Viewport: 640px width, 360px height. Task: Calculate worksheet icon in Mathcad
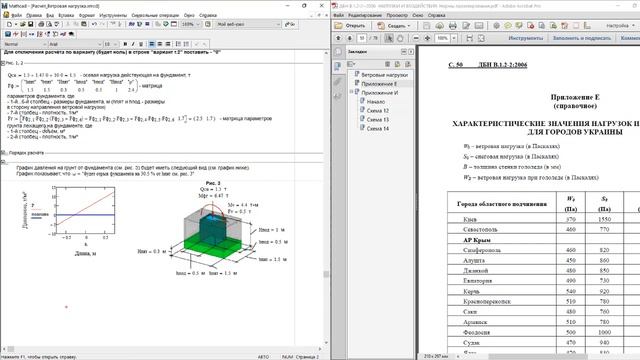point(147,24)
